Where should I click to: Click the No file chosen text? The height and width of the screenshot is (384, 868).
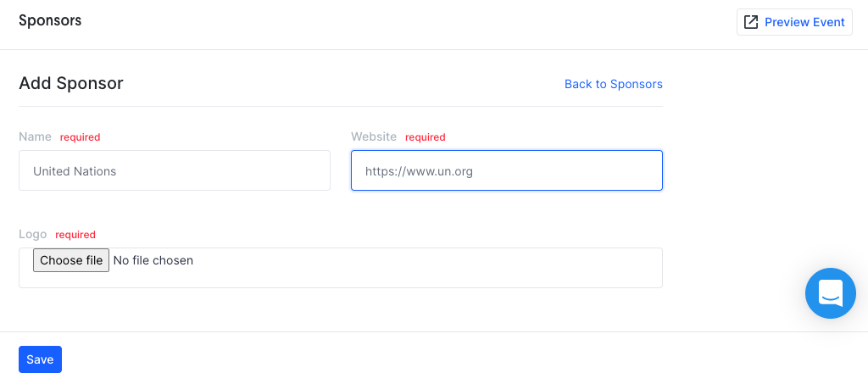pos(153,260)
